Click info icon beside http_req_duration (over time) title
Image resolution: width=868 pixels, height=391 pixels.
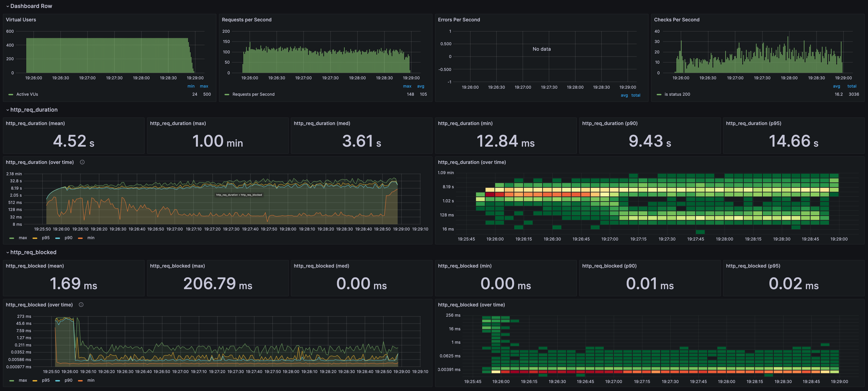pos(82,162)
